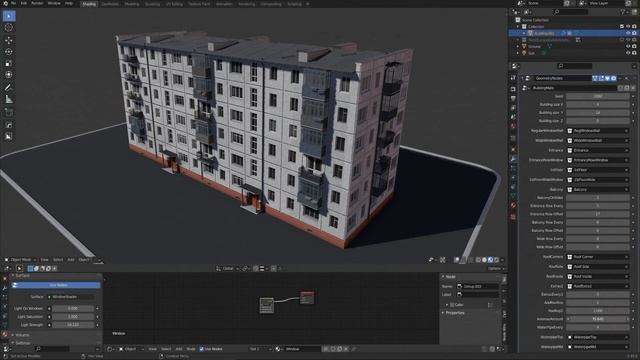The image size is (640, 360).
Task: Select the Annotate pencil tool
Action: pyautogui.click(x=9, y=87)
